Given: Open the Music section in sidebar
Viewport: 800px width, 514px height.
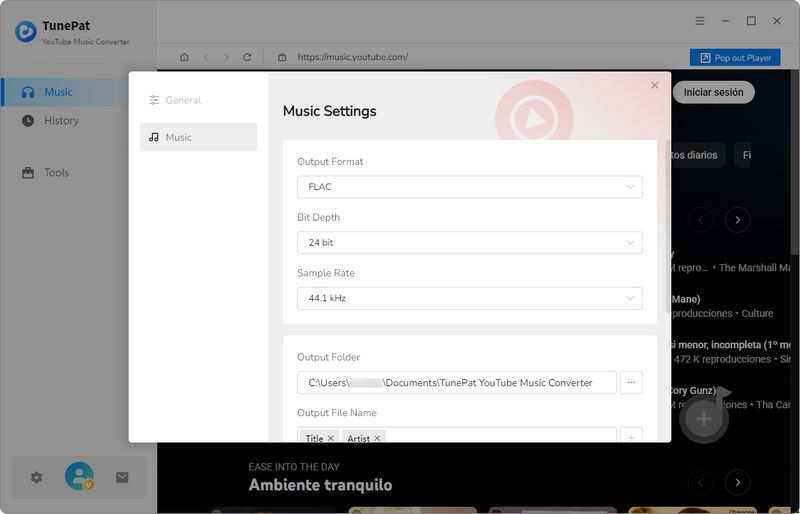Looking at the screenshot, I should tap(65, 92).
